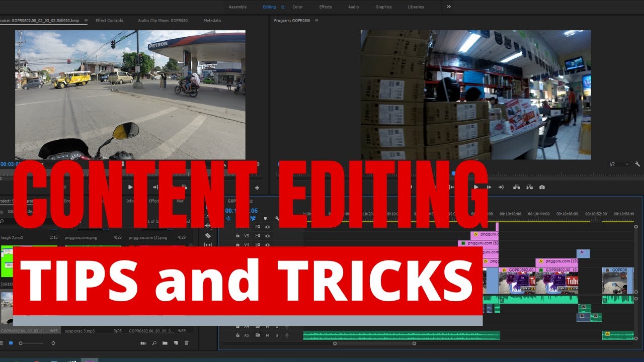Open Program monitor wrench settings
Image resolution: width=644 pixels, height=362 pixels.
(637, 164)
